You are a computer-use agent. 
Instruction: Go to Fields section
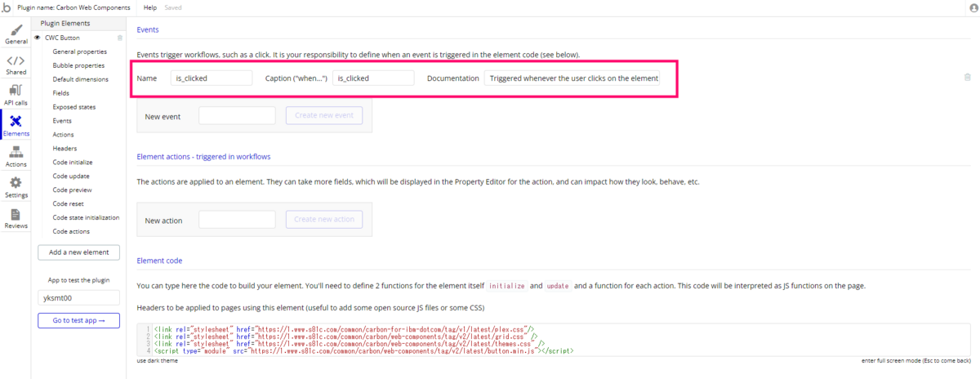tap(61, 93)
